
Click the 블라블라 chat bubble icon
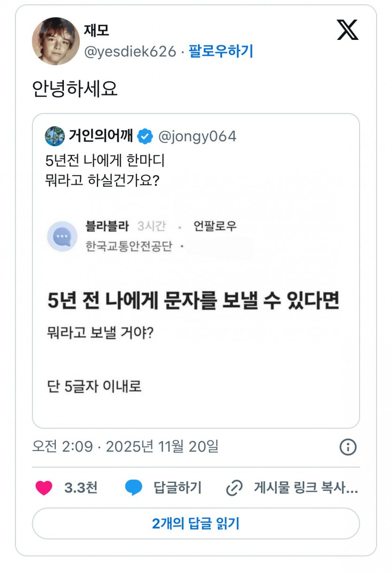62,237
